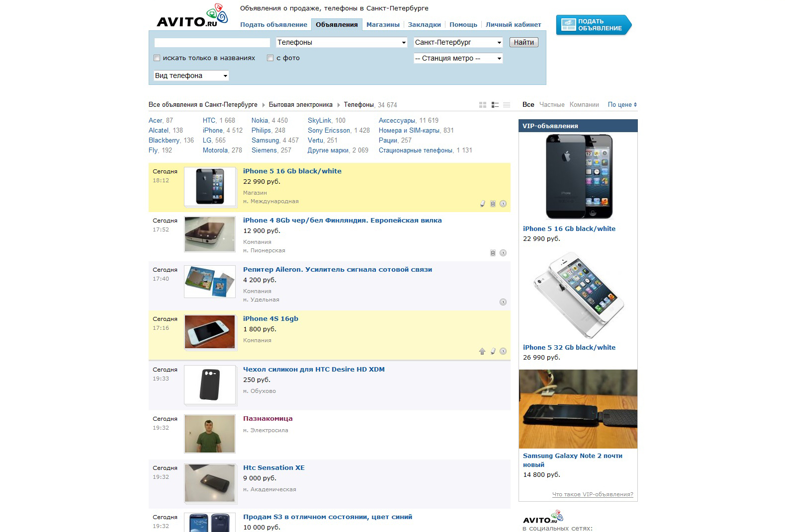The width and height of the screenshot is (785, 532).
Task: Enable 'искать только в названиях' checkbox
Action: point(157,58)
